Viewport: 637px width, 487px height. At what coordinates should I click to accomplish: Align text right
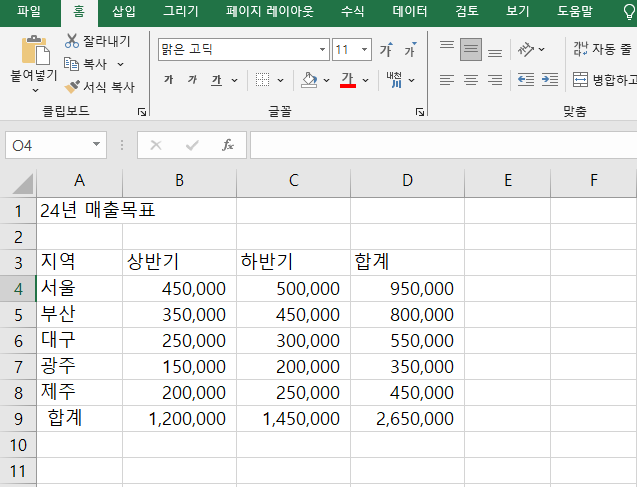pyautogui.click(x=495, y=80)
